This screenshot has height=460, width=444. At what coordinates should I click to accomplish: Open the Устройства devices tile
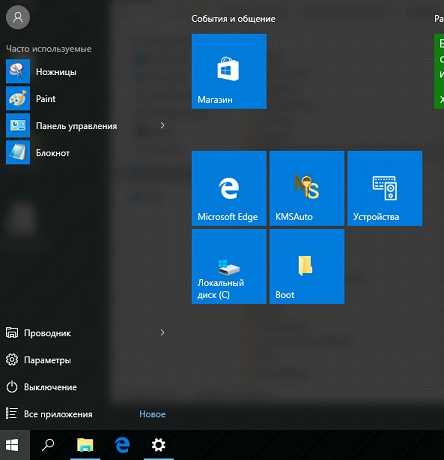click(385, 188)
